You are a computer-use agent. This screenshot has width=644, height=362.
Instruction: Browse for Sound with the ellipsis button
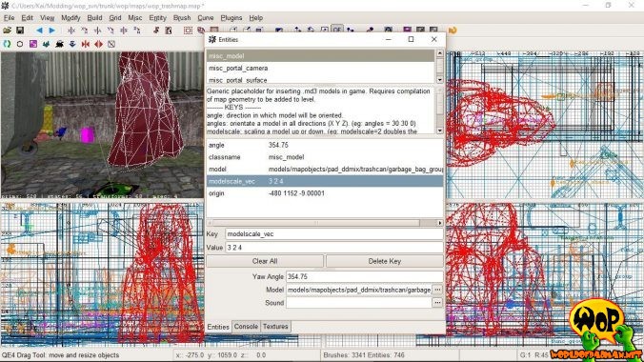437,303
